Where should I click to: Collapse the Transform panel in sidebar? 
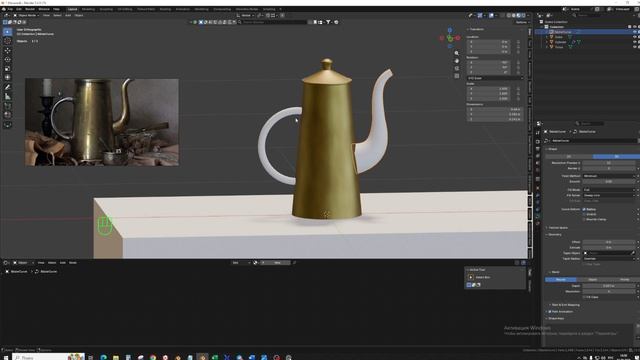[476, 29]
